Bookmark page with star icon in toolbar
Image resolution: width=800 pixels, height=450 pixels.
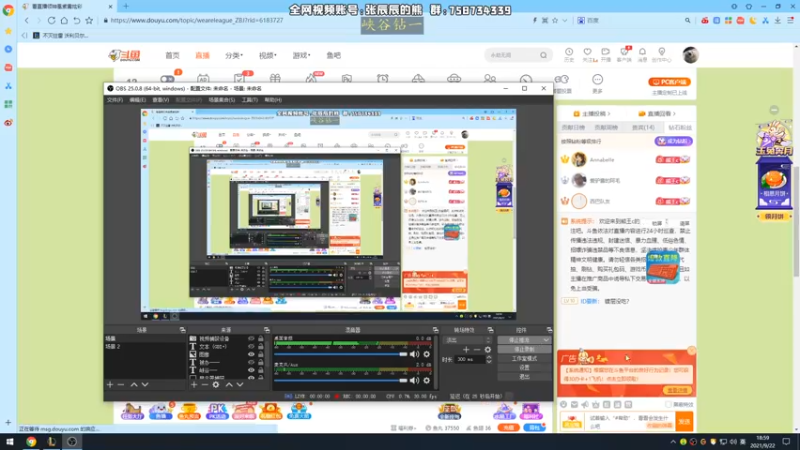tap(89, 20)
